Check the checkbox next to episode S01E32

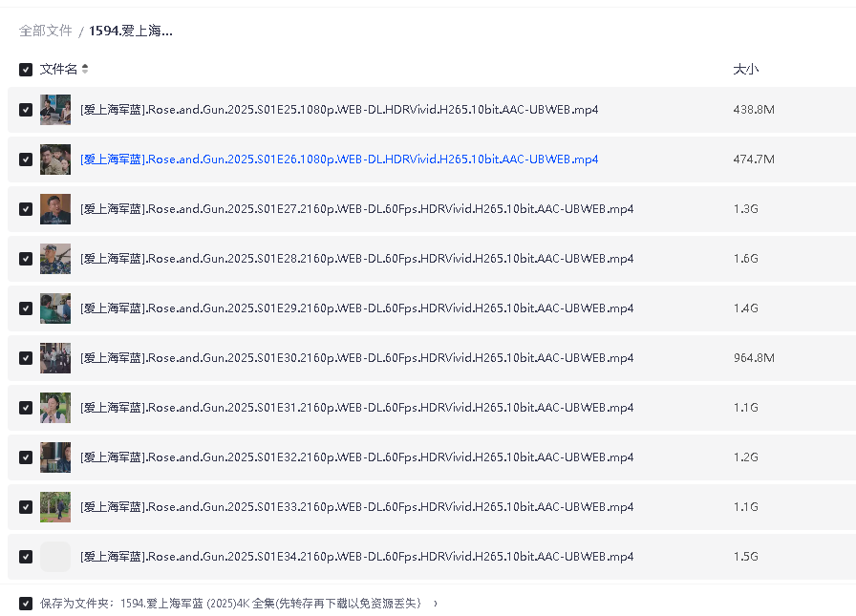click(x=25, y=457)
